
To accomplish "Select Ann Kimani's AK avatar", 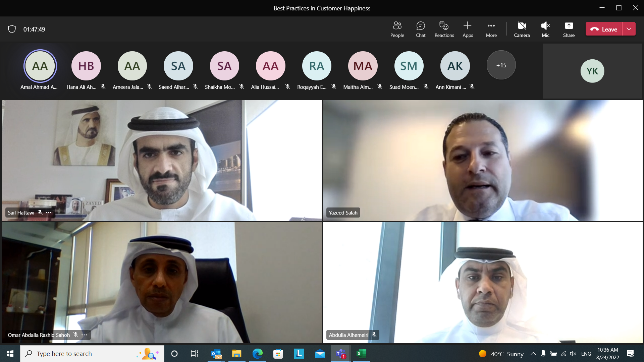I will [x=455, y=66].
